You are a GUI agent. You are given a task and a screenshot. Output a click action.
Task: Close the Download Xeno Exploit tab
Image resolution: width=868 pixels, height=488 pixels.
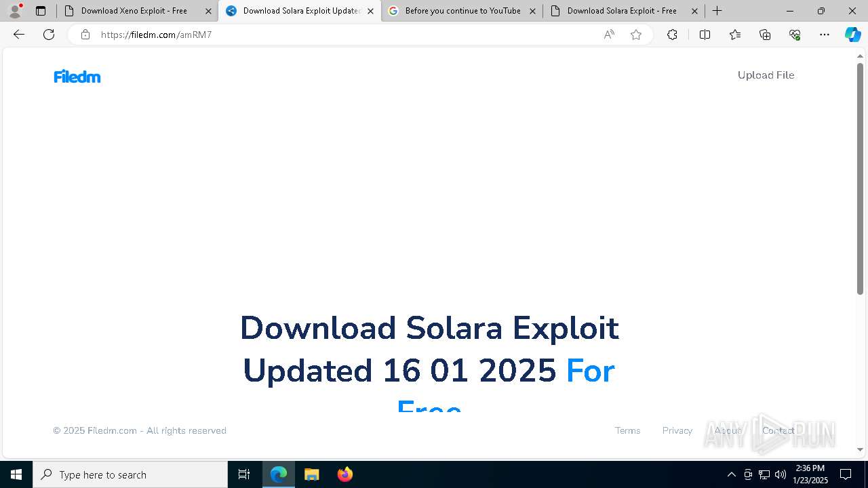(x=208, y=11)
